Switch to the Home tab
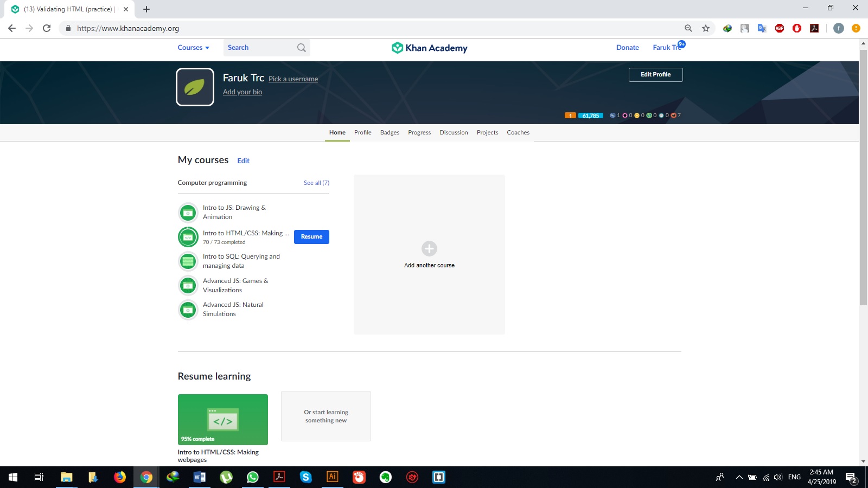Image resolution: width=868 pixels, height=488 pixels. [x=337, y=132]
